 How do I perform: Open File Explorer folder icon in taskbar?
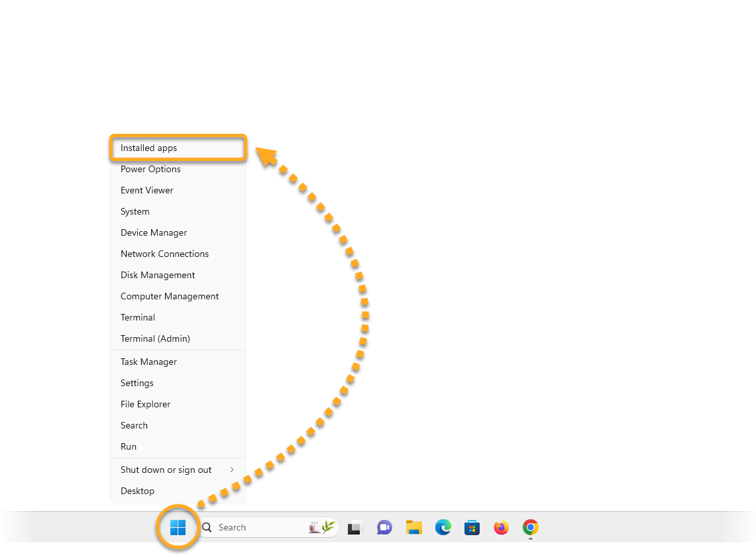(x=414, y=528)
